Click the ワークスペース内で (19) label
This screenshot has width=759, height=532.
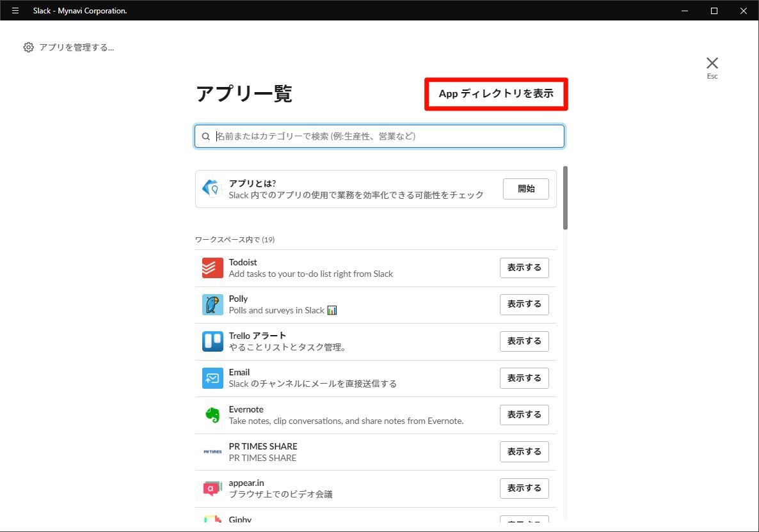coord(235,240)
